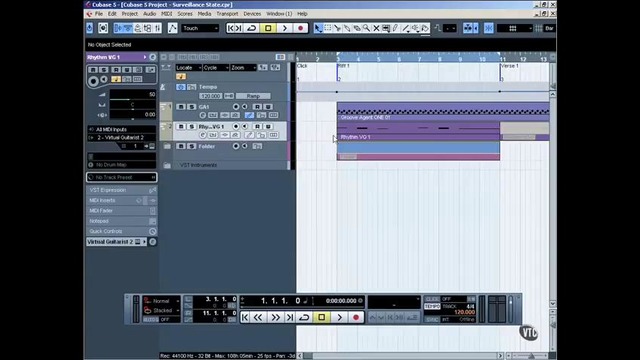The image size is (640, 360).
Task: Adjust the inspector volume slider at 50
Action: pyautogui.click(x=133, y=95)
